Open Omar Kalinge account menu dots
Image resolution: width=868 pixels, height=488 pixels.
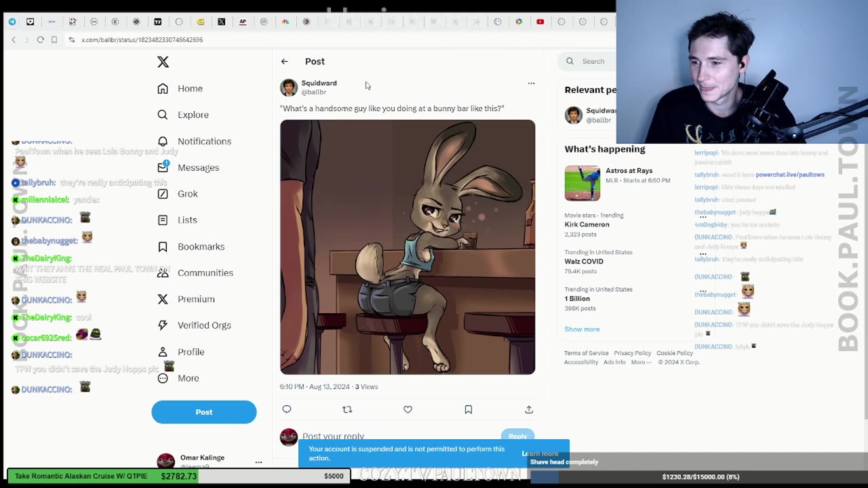(x=258, y=462)
